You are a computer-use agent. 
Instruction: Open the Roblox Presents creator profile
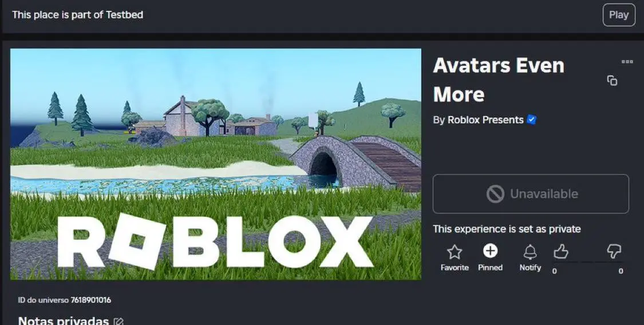[x=485, y=120]
